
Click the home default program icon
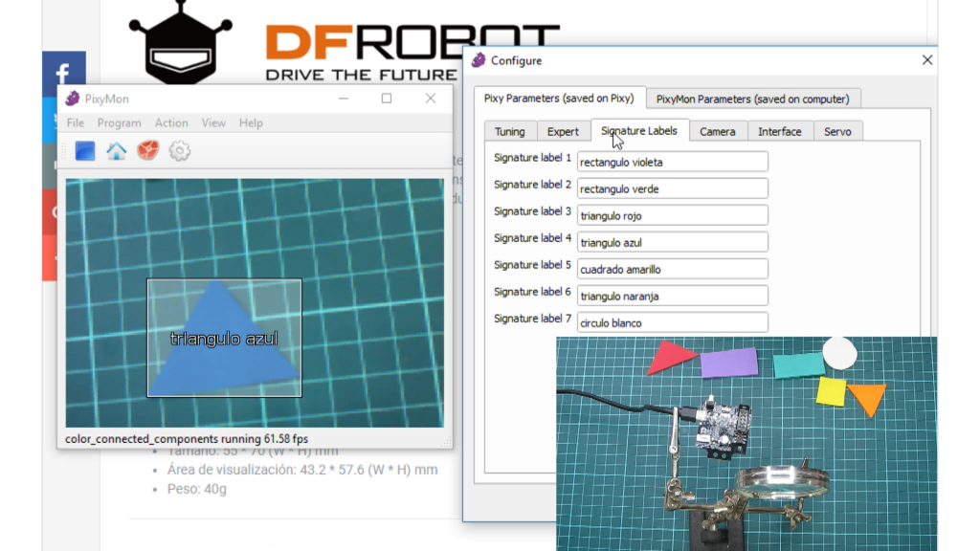coord(116,151)
